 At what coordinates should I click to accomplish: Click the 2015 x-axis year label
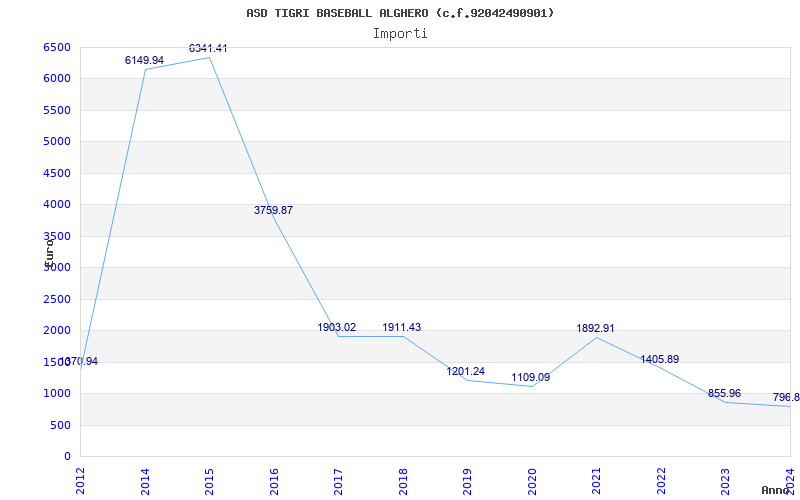(209, 481)
